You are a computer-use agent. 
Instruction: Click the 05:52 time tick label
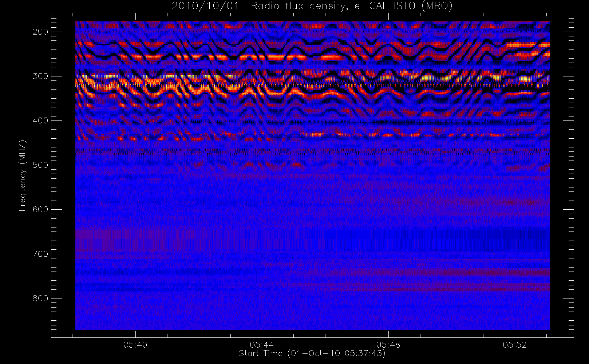pos(515,345)
